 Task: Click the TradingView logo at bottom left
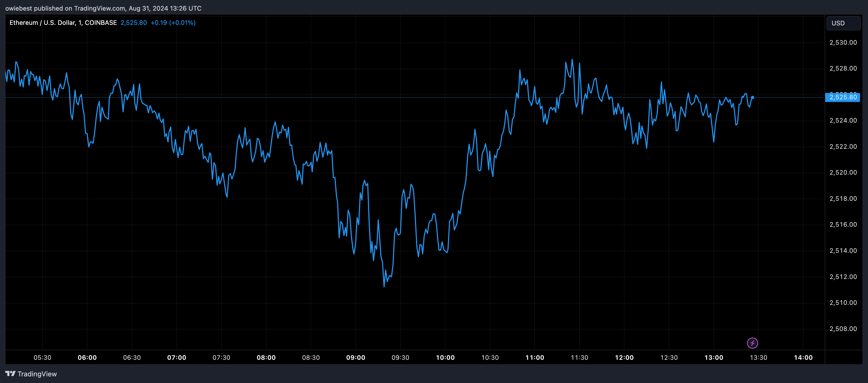click(x=31, y=374)
